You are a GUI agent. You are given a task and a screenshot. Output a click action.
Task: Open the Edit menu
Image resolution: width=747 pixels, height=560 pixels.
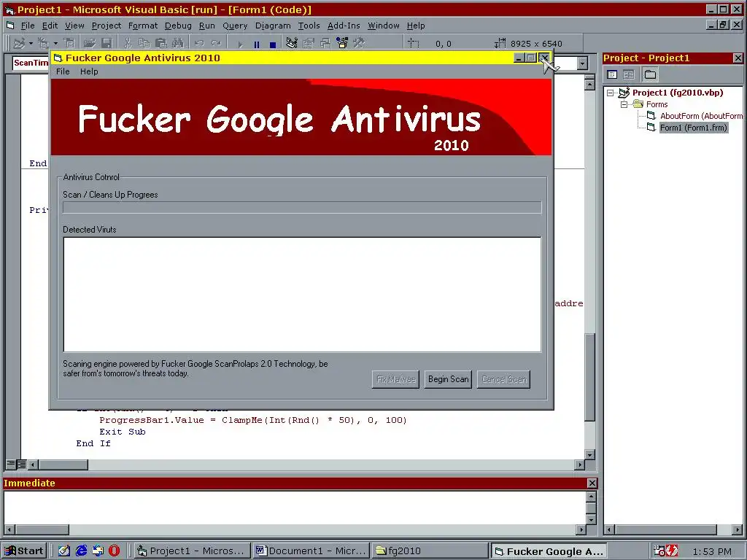click(50, 26)
